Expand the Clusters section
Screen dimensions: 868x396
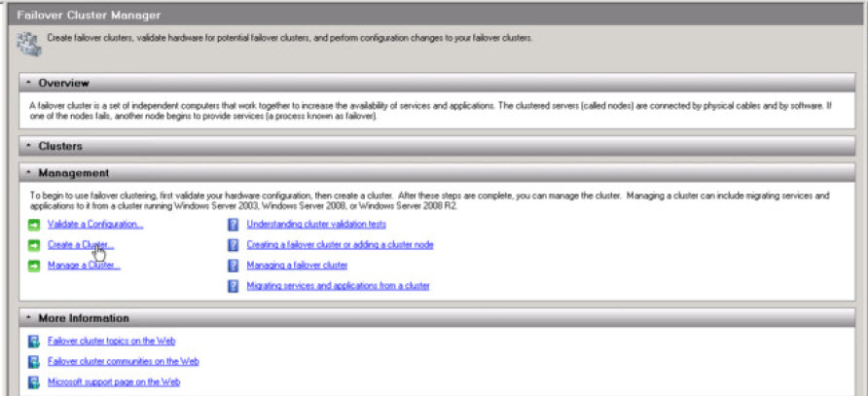29,146
